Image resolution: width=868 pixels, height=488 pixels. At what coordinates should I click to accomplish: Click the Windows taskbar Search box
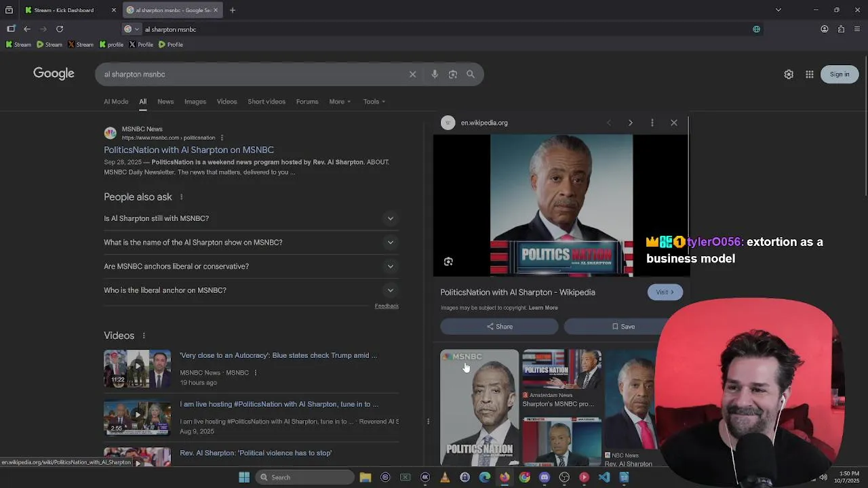point(304,477)
